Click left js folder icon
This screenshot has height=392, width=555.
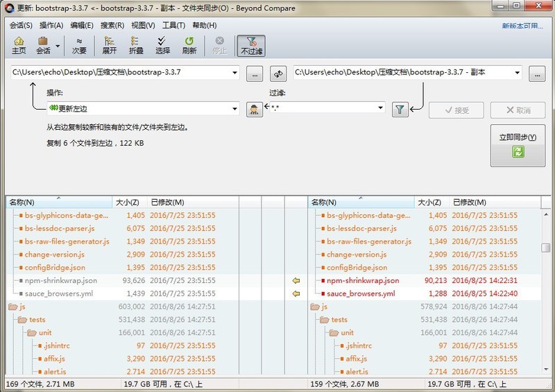(13, 307)
